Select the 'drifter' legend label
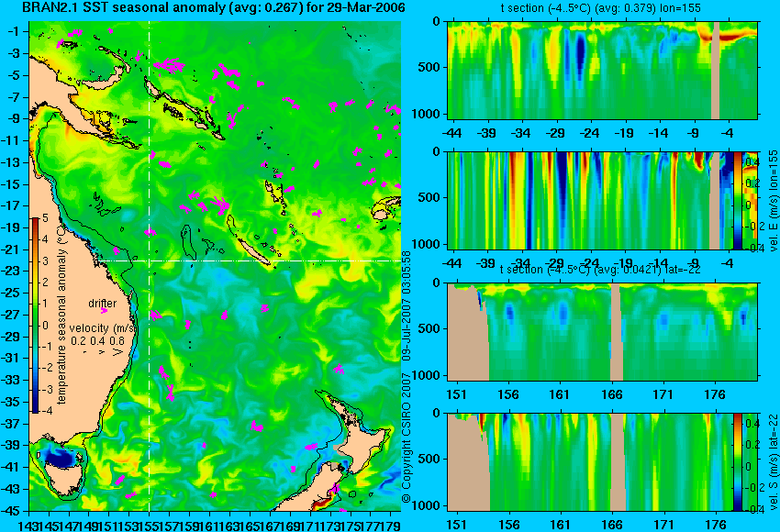Viewport: 780px width, 532px height. 103,304
